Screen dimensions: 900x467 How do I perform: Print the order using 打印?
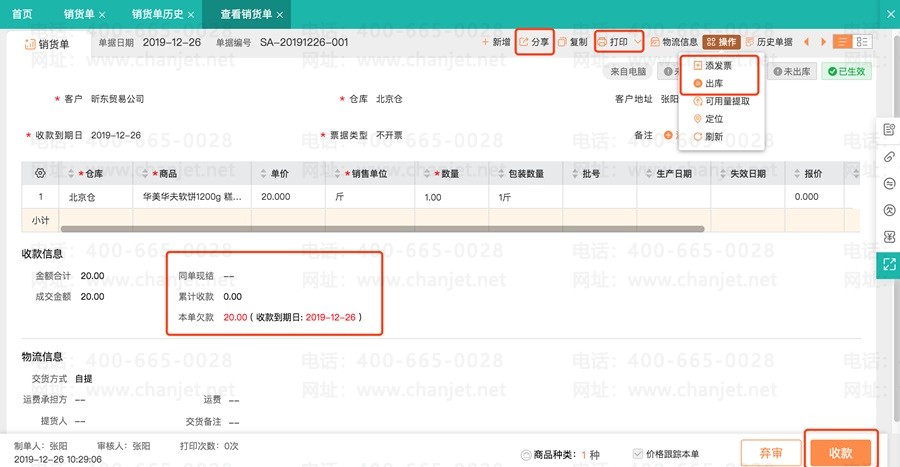tap(612, 42)
